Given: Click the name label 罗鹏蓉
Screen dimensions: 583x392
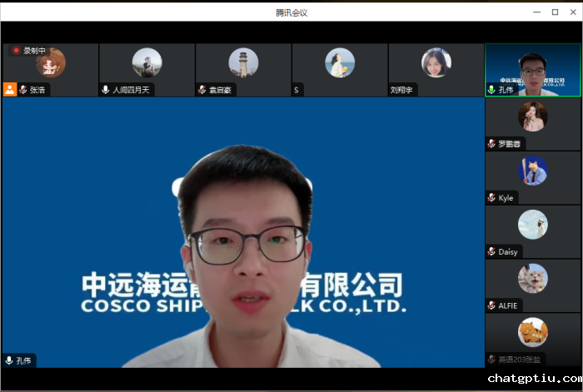Looking at the screenshot, I should point(510,144).
